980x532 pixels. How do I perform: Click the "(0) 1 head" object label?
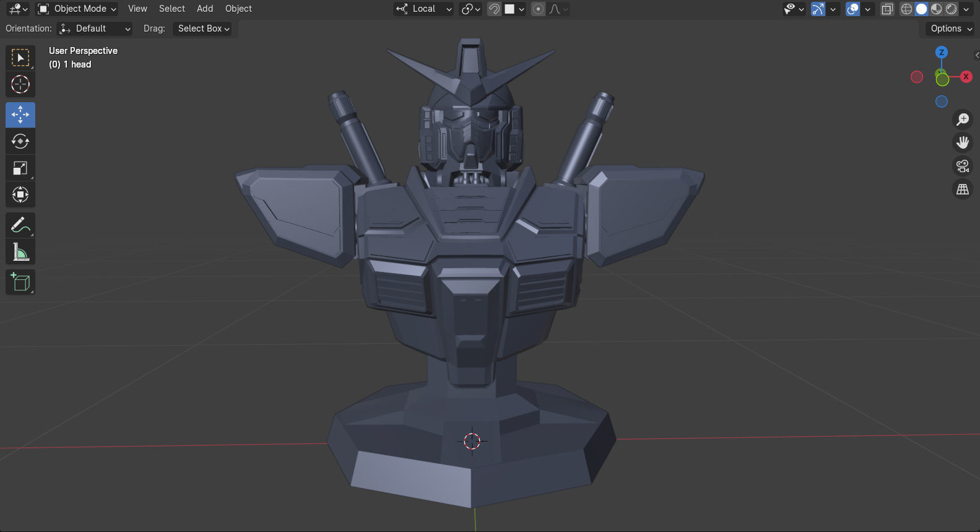(70, 64)
